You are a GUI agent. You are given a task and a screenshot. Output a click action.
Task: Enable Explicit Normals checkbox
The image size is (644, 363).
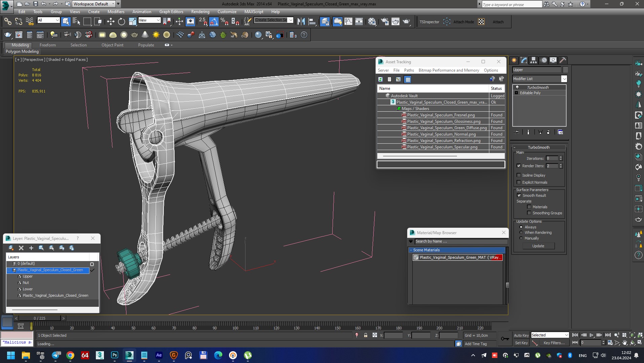coord(519,182)
